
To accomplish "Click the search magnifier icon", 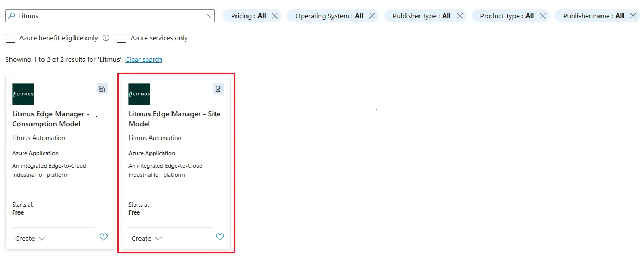I will [x=12, y=16].
